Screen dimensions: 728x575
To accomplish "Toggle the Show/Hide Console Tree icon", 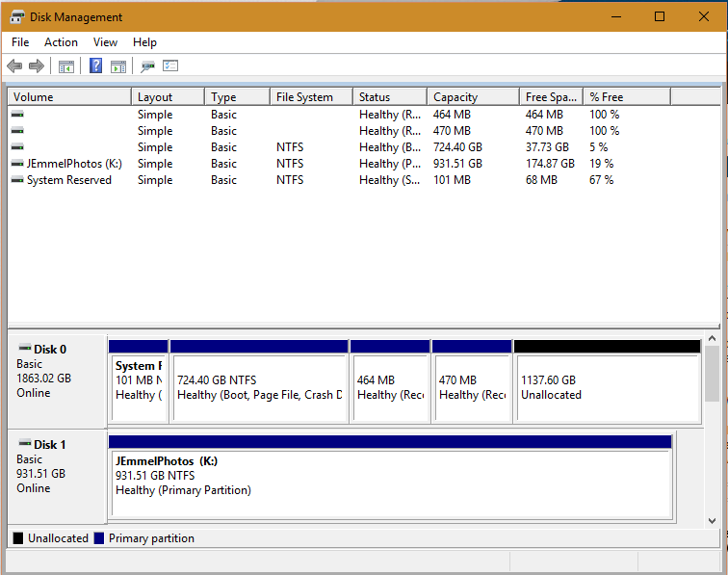I will pos(66,66).
